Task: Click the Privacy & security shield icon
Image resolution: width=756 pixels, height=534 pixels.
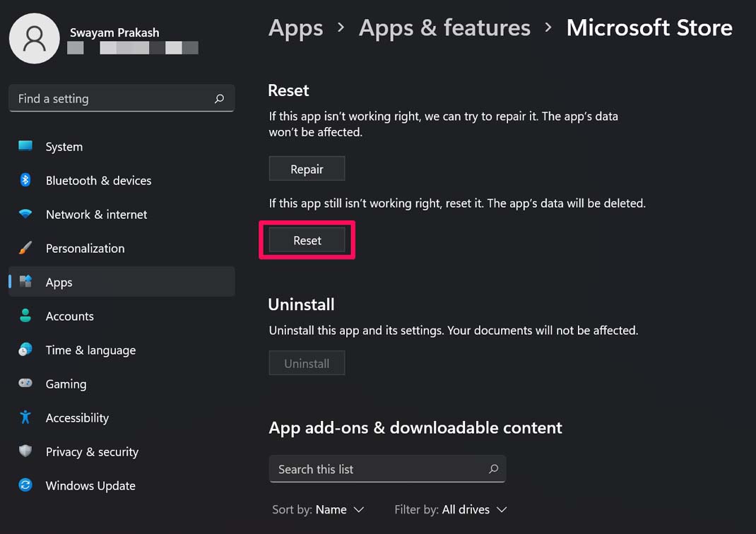Action: pos(25,451)
